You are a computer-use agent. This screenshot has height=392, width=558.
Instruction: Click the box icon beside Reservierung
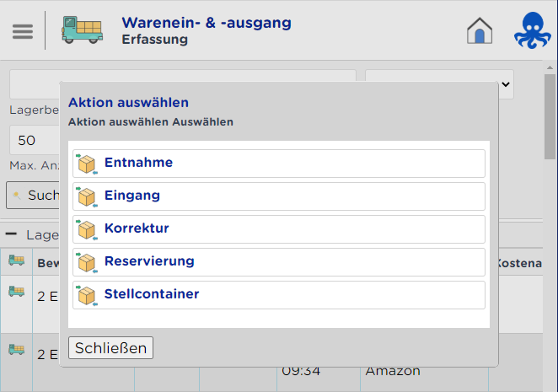pyautogui.click(x=87, y=262)
